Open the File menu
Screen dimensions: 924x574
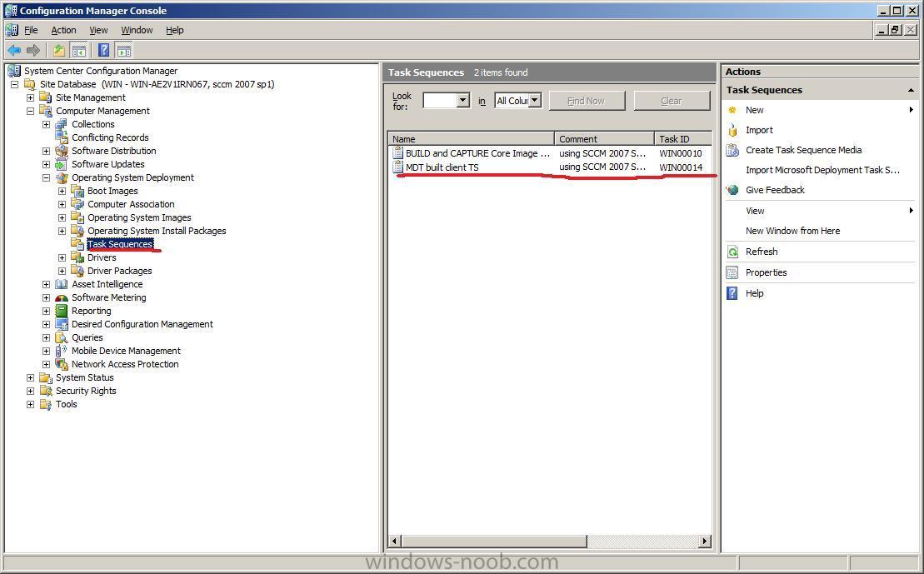31,30
